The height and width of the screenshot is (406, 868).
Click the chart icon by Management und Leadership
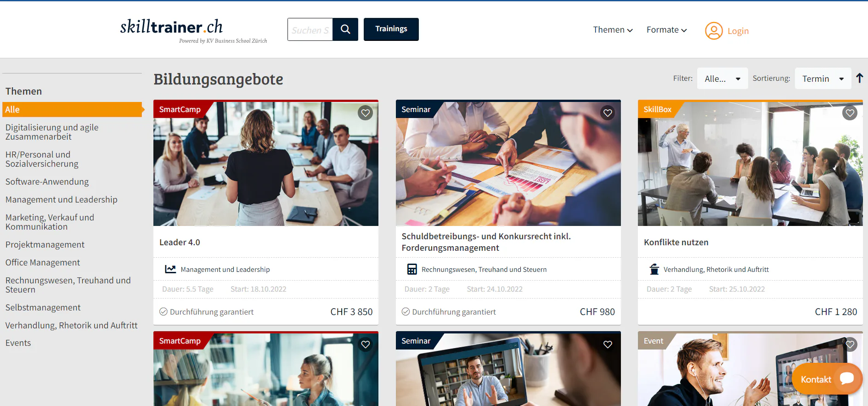click(x=170, y=269)
